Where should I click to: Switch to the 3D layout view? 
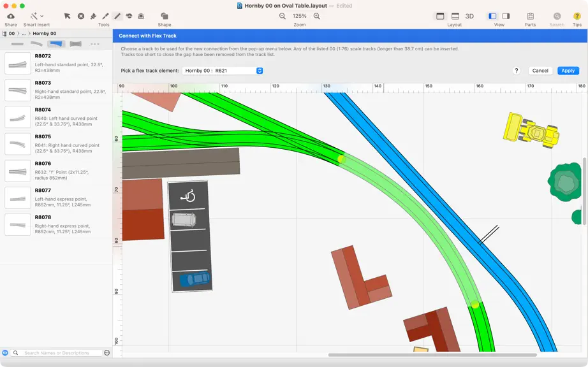[469, 16]
